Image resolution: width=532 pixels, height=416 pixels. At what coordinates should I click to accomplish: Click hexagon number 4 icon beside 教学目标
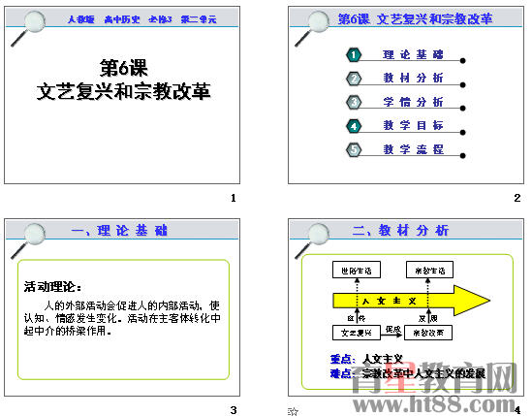(354, 126)
